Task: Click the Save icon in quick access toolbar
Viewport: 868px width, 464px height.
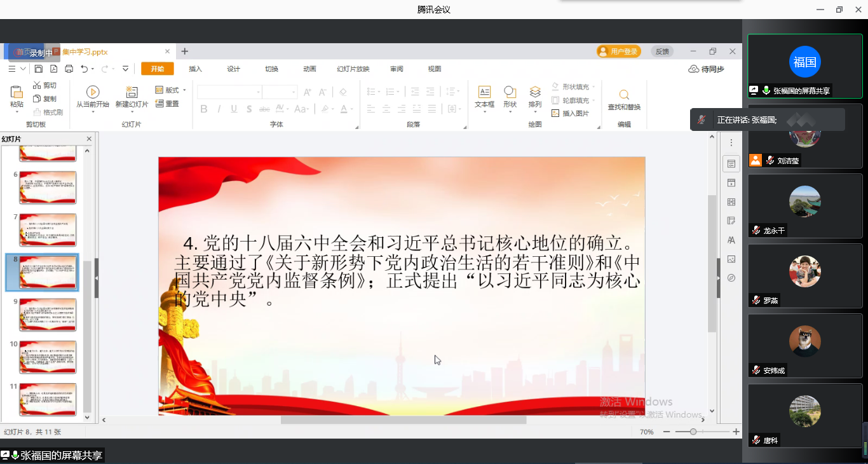Action: coord(39,69)
